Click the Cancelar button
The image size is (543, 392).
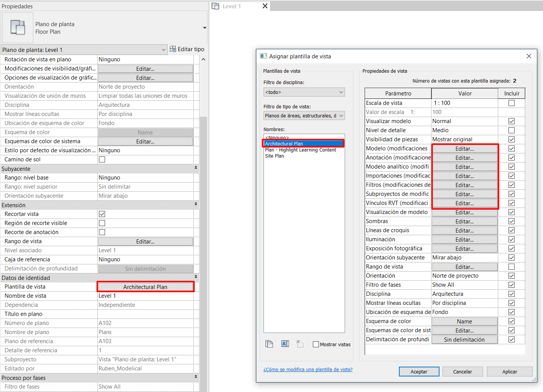coord(463,372)
